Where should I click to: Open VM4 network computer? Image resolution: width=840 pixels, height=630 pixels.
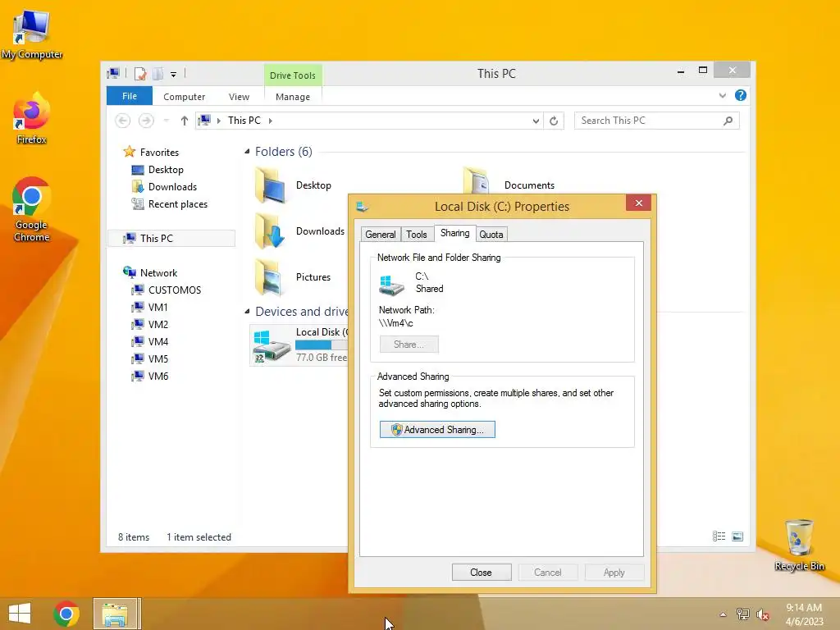coord(157,341)
